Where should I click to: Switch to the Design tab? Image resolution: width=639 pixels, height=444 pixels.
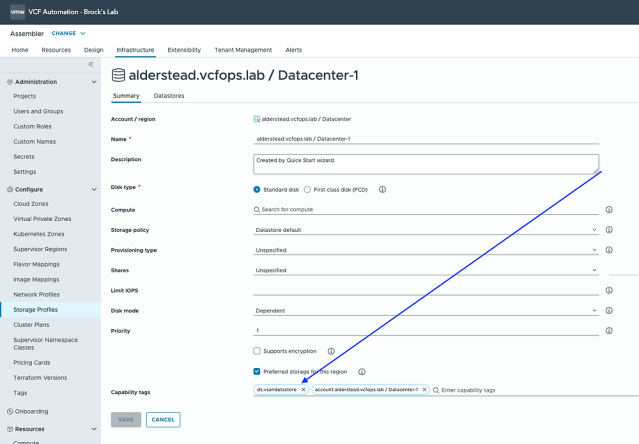click(x=93, y=50)
